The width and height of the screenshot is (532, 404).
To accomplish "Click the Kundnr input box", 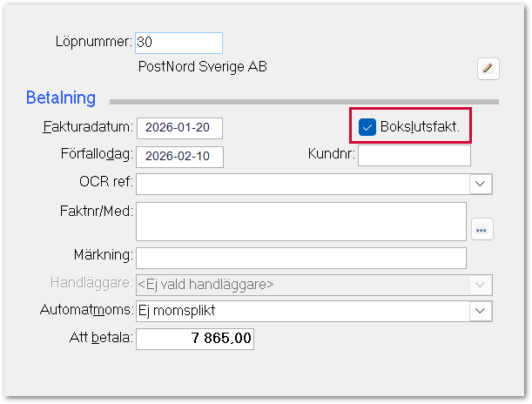I will pyautogui.click(x=414, y=155).
